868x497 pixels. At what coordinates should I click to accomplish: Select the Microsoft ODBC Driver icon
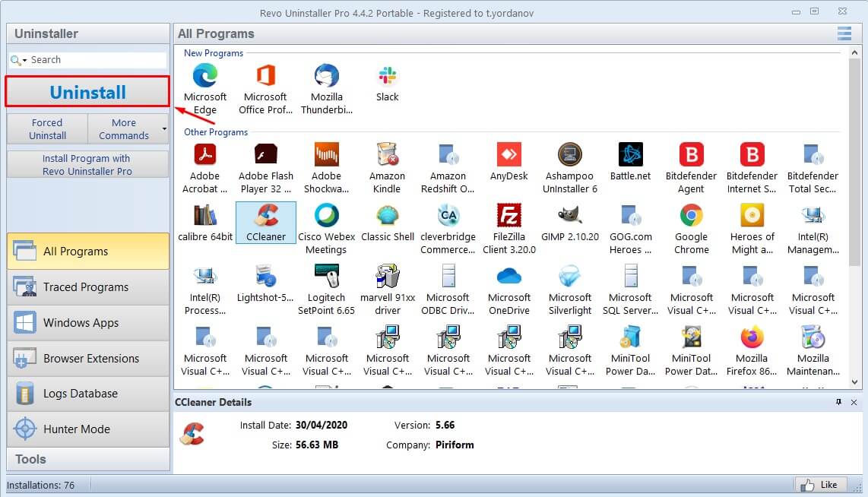coord(448,276)
